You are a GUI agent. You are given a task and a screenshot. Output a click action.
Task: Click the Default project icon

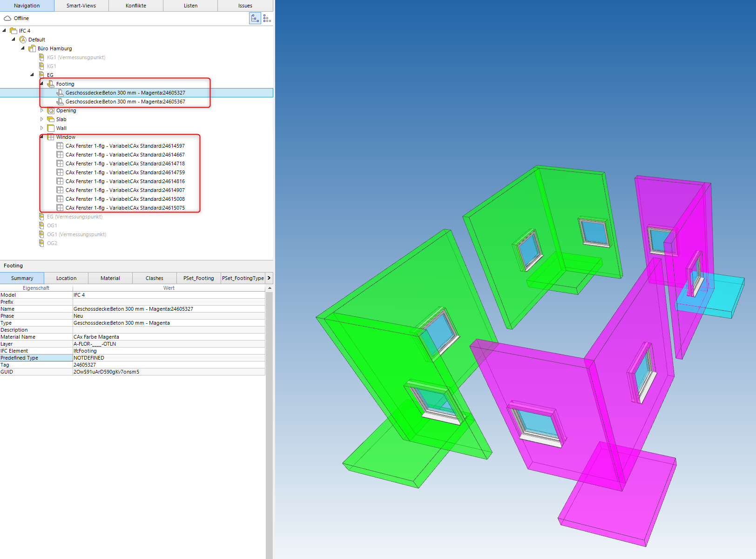(x=23, y=40)
